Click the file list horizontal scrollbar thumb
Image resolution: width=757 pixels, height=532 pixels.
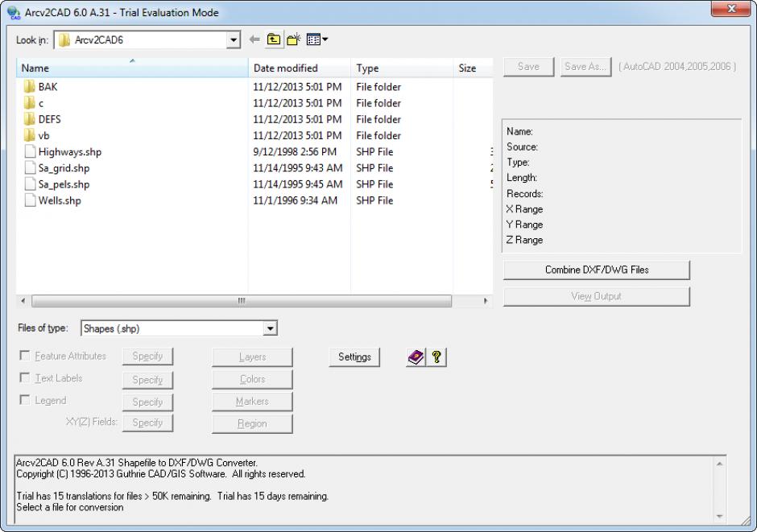(242, 301)
